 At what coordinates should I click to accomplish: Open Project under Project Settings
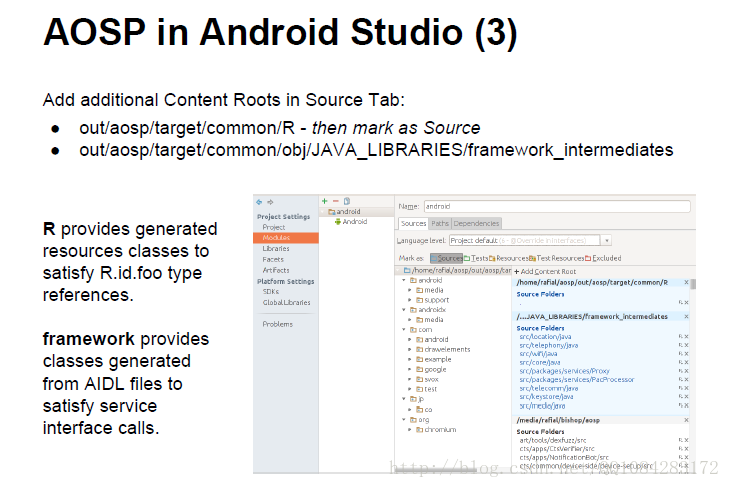(x=274, y=227)
